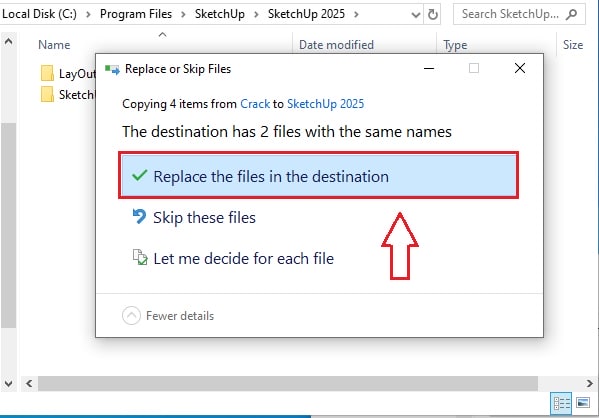Open address bar history dropdown
Screen dimensions: 599x418
[x=416, y=15]
